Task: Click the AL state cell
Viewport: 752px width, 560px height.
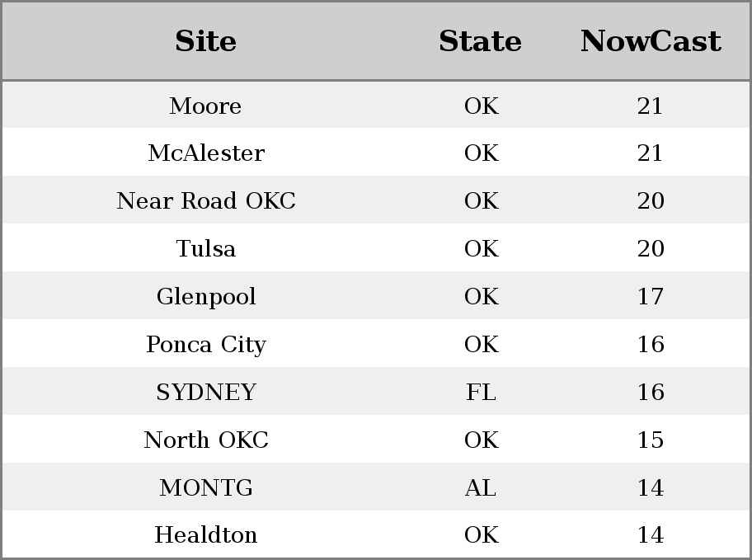Action: coord(481,487)
